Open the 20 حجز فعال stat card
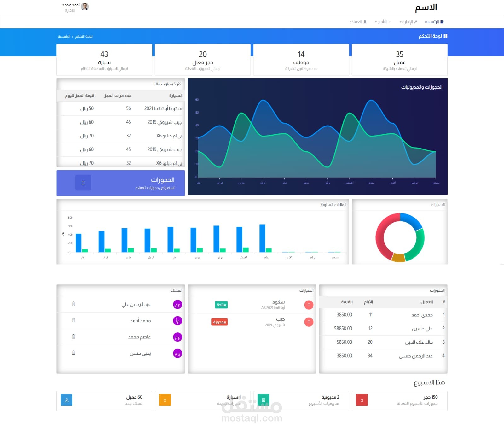Image resolution: width=504 pixels, height=432 pixels. tap(203, 60)
